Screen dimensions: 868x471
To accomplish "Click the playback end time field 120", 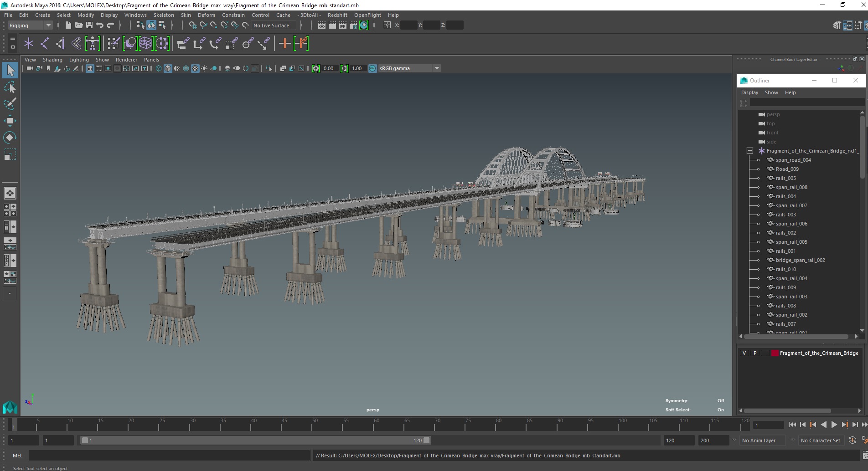I will click(x=678, y=440).
